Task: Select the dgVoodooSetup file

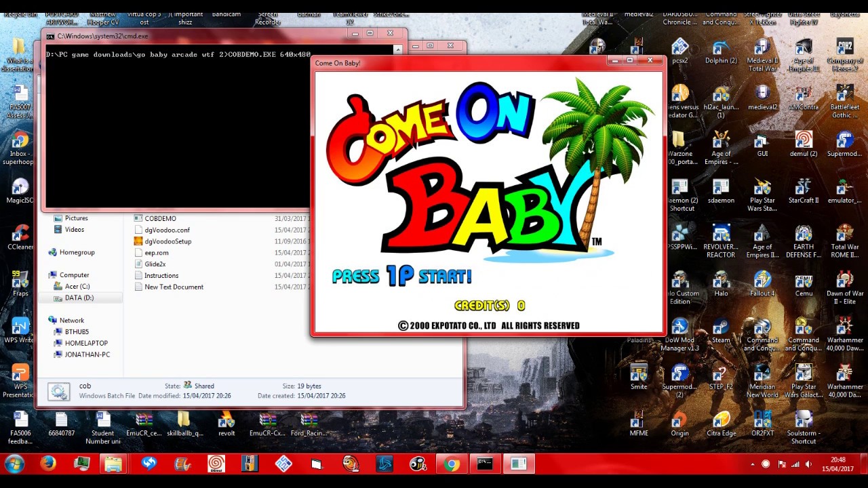Action: coord(163,241)
